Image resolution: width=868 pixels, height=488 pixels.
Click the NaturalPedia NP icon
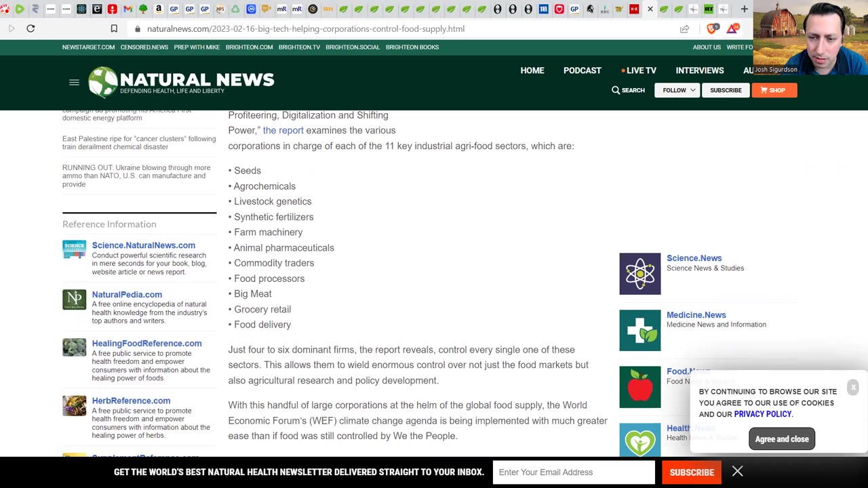pos(75,299)
